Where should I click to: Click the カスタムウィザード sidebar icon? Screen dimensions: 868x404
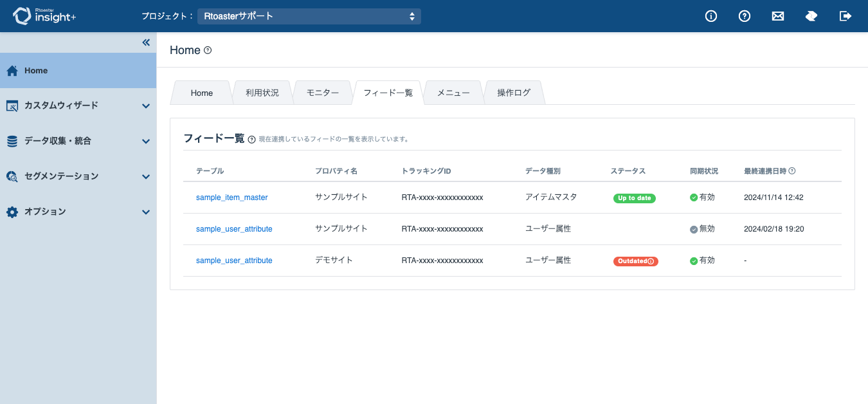12,106
